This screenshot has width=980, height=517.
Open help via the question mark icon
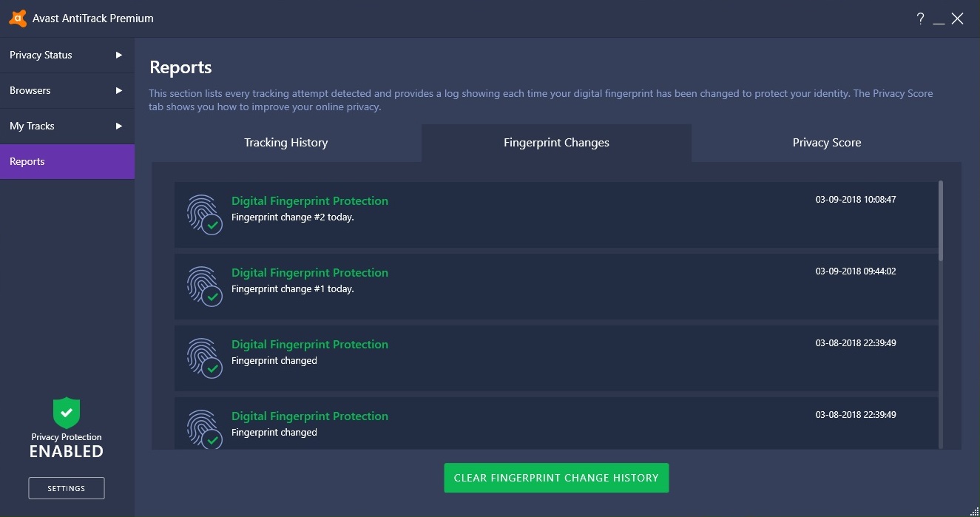(920, 18)
